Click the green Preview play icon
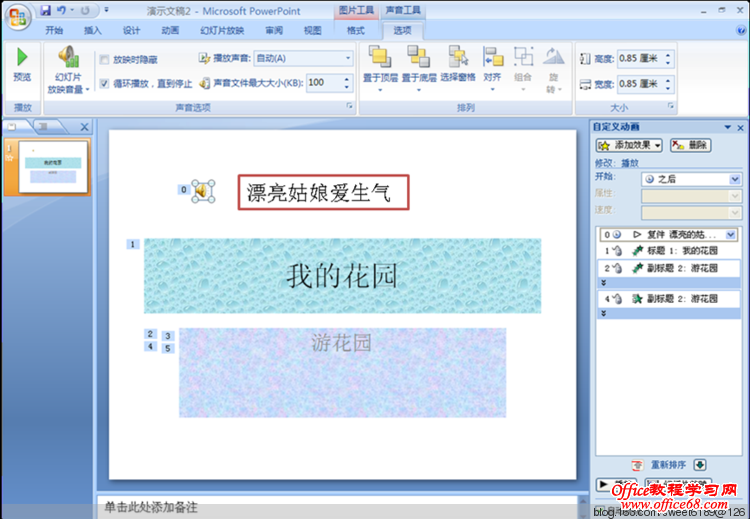Screen dimensions: 750x519 [22, 57]
